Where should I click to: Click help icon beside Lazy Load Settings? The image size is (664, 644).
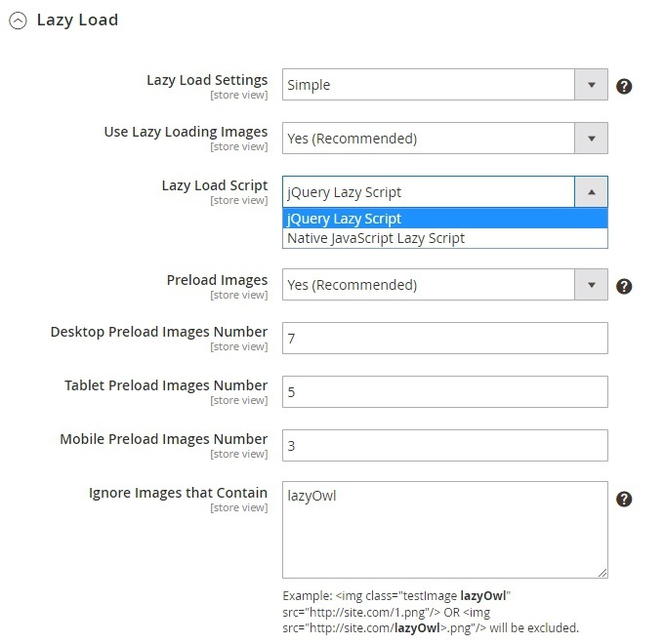coord(625,86)
